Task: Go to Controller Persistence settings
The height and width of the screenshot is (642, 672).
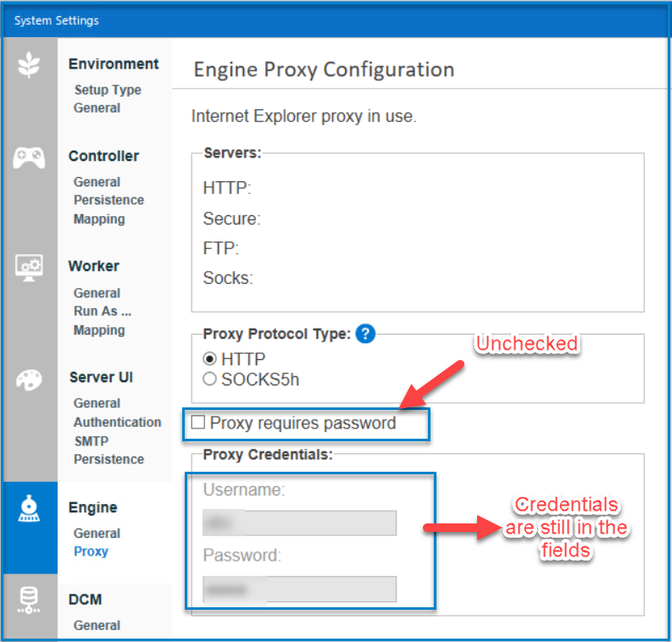Action: (x=108, y=200)
